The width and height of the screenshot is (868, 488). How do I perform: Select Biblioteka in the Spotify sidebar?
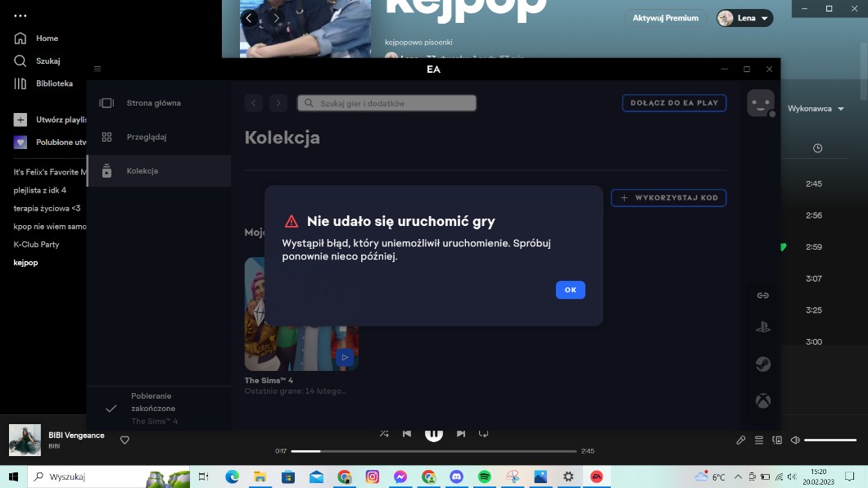(54, 84)
